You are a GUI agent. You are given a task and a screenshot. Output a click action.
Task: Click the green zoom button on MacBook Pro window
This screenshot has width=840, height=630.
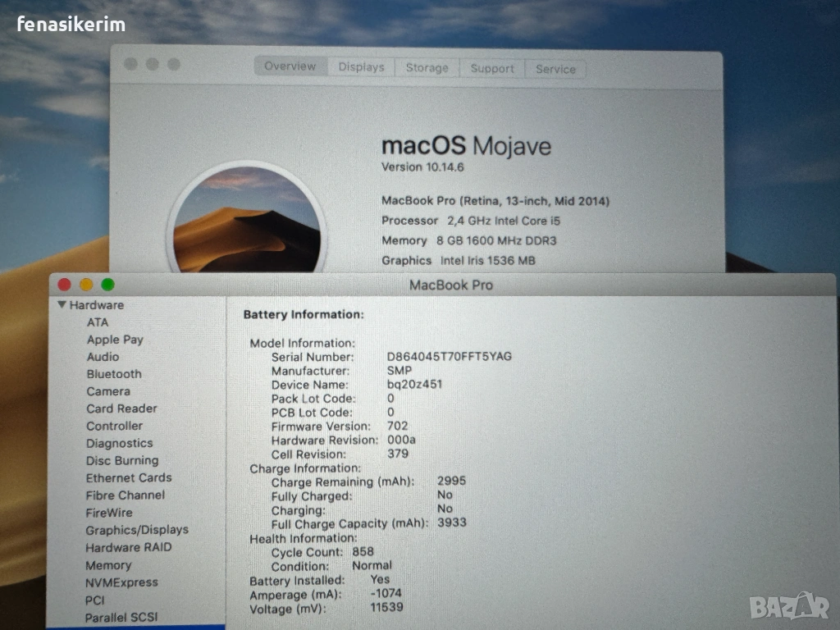pyautogui.click(x=107, y=285)
